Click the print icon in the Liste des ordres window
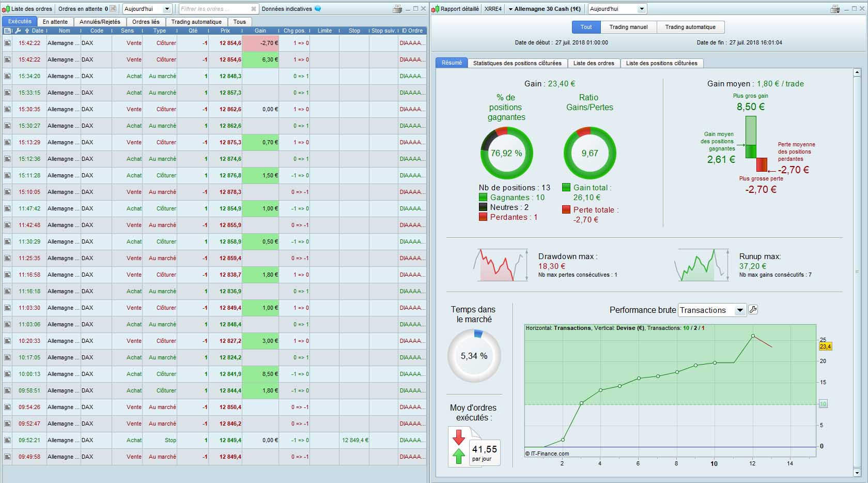Viewport: 868px width, 483px height. point(397,9)
